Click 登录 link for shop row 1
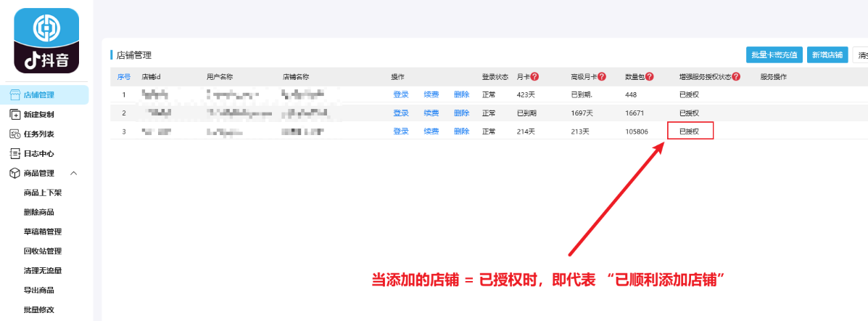868x321 pixels. pos(401,95)
